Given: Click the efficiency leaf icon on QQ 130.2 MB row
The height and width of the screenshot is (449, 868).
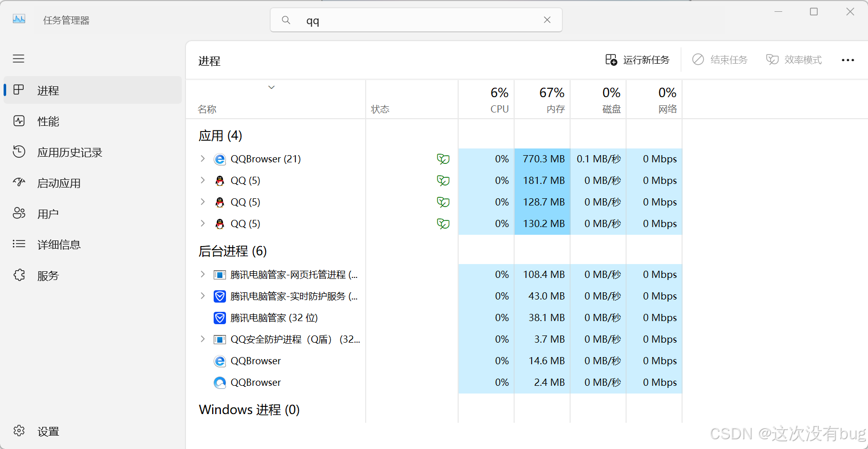Looking at the screenshot, I should coord(443,223).
